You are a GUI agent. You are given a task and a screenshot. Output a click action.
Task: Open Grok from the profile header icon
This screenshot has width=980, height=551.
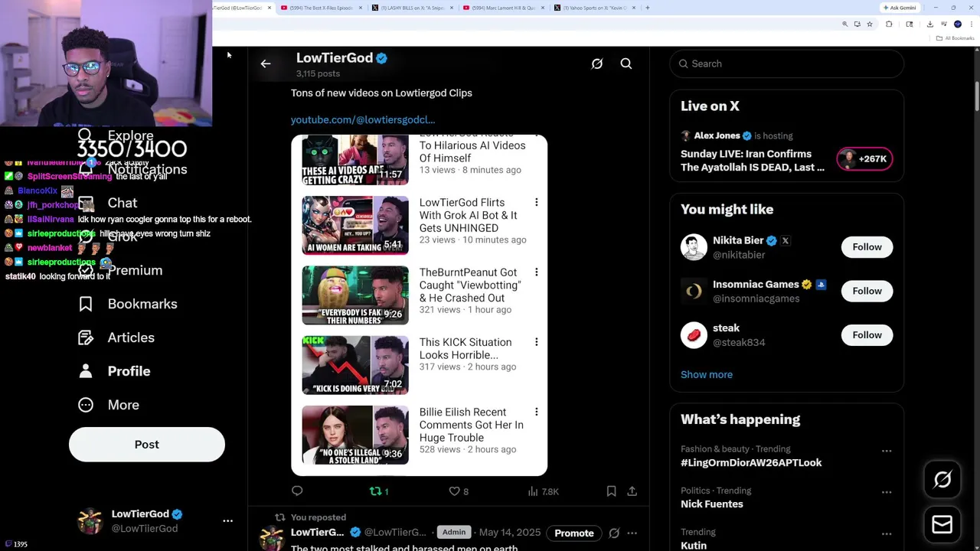pos(597,64)
